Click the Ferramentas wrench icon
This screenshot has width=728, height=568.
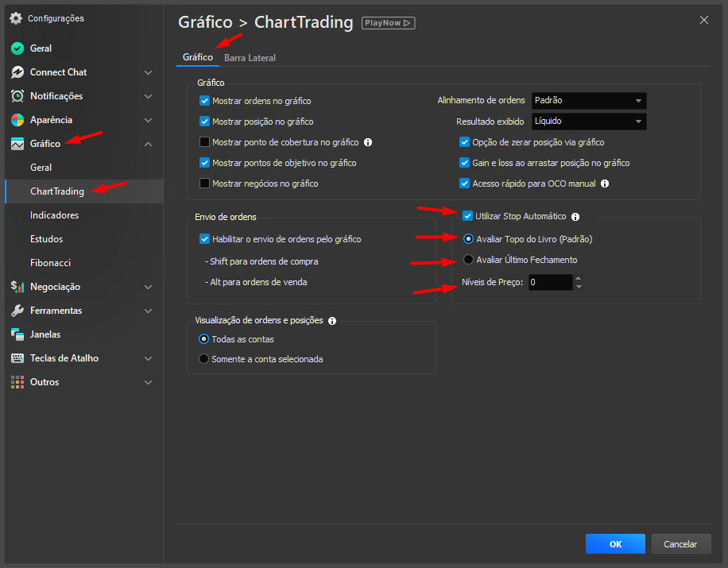click(17, 311)
